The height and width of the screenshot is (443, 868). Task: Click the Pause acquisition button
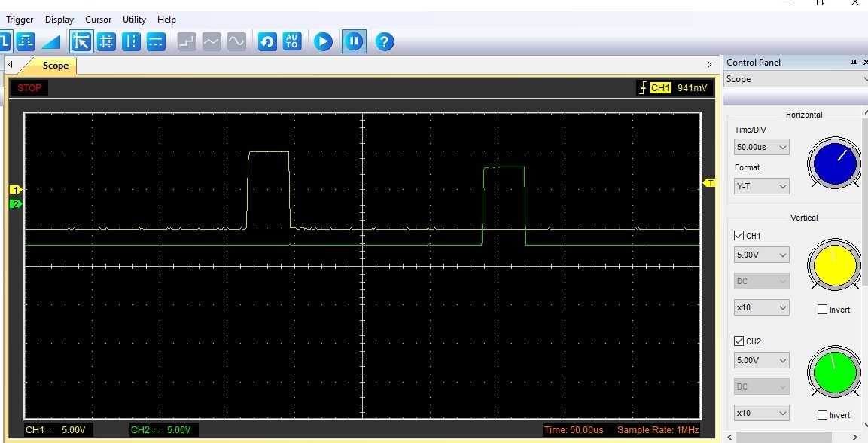(354, 41)
